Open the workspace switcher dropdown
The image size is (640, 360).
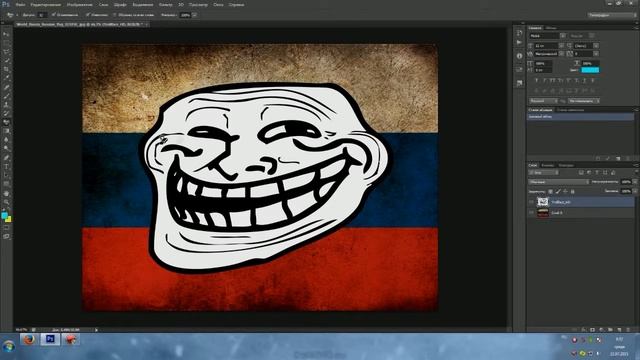pyautogui.click(x=612, y=15)
